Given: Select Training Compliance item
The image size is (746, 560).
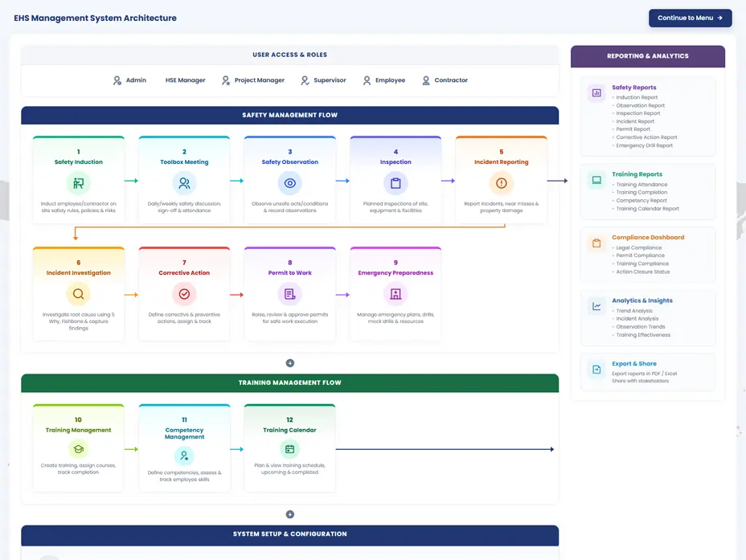Looking at the screenshot, I should [x=642, y=264].
